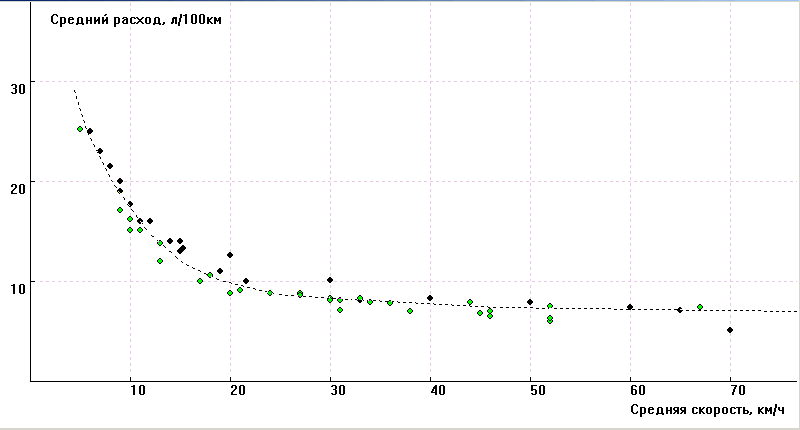
Task: Select the black data point at speed 60
Action: coord(630,307)
